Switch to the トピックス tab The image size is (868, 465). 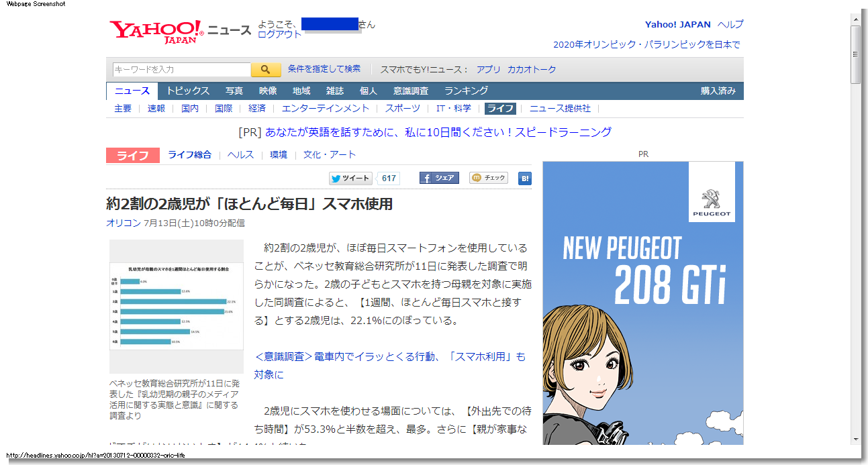[188, 91]
